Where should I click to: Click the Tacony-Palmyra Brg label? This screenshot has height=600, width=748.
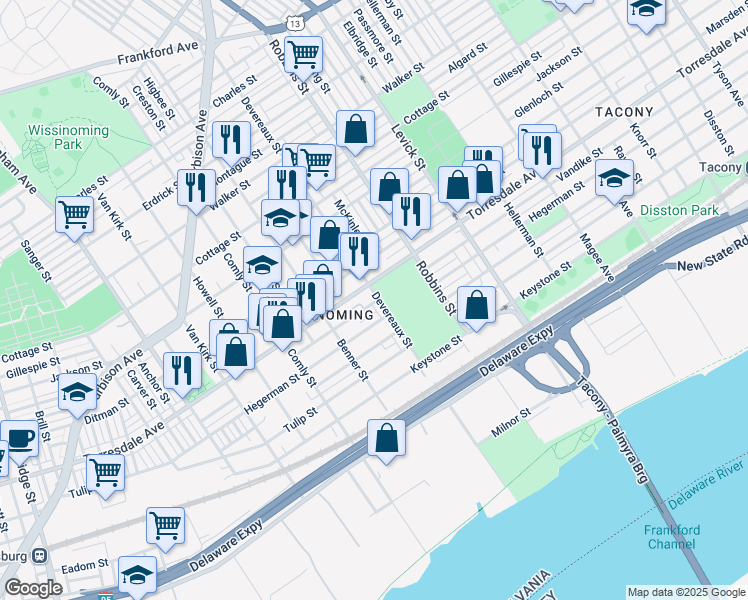[x=611, y=430]
